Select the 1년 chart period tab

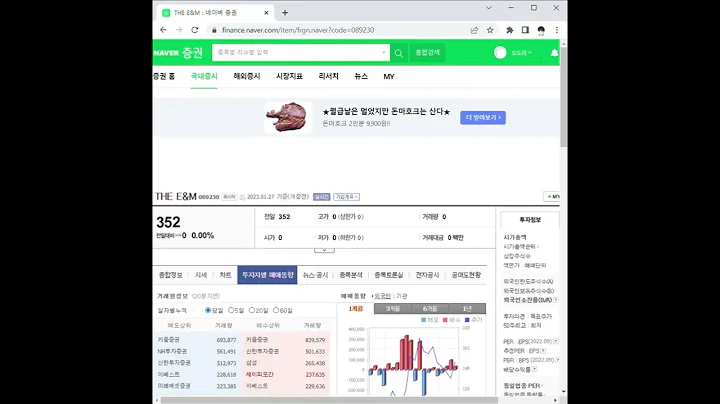click(467, 309)
